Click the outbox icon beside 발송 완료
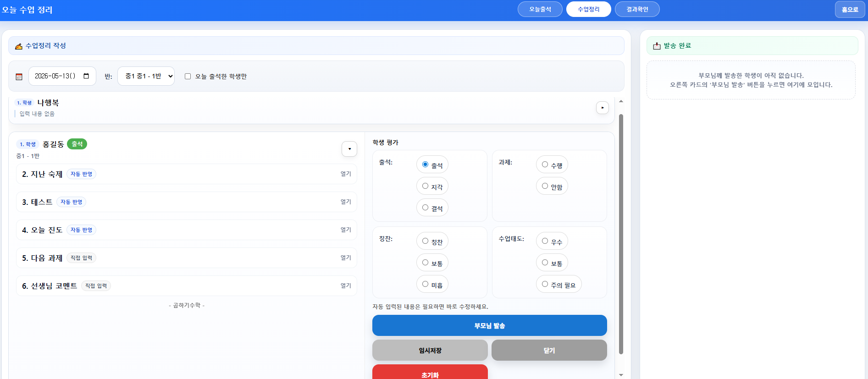The width and height of the screenshot is (868, 379). point(657,46)
